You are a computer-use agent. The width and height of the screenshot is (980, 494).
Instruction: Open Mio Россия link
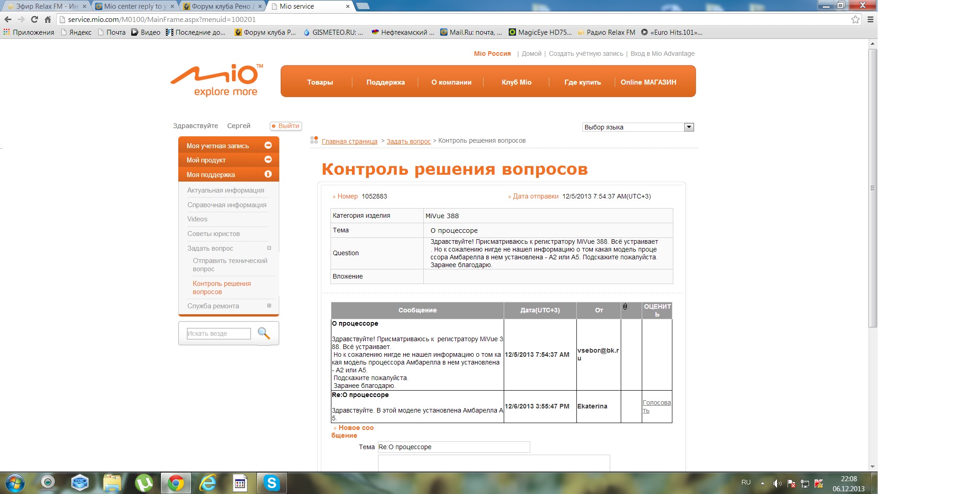492,54
